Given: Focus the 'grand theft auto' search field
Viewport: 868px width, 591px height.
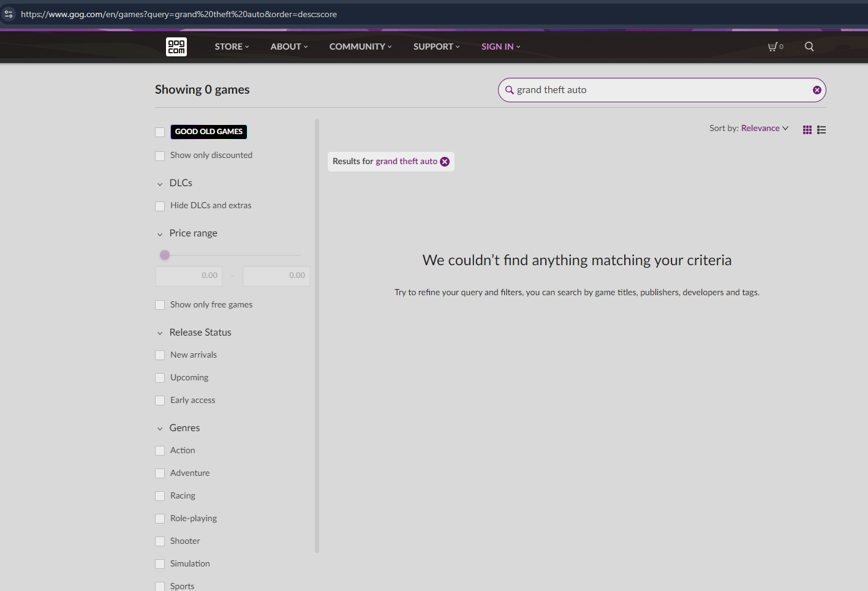Looking at the screenshot, I should [x=662, y=90].
